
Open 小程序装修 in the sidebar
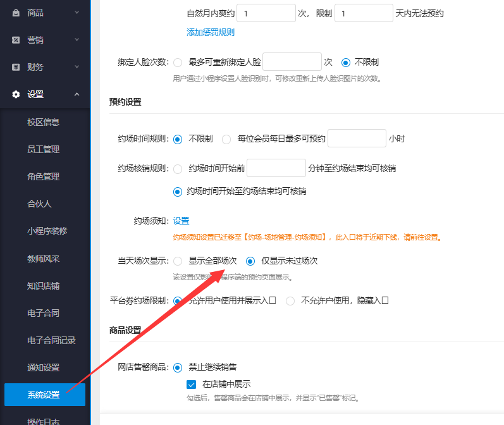pos(47,231)
